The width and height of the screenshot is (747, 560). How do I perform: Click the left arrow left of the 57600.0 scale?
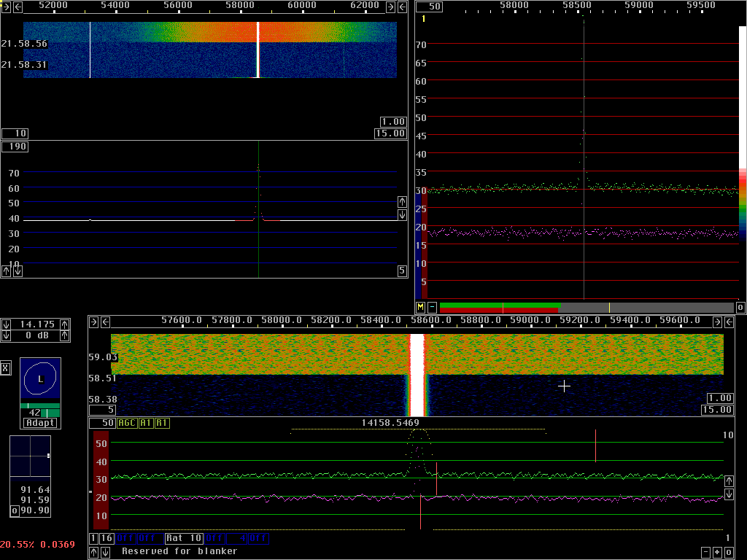(x=105, y=322)
